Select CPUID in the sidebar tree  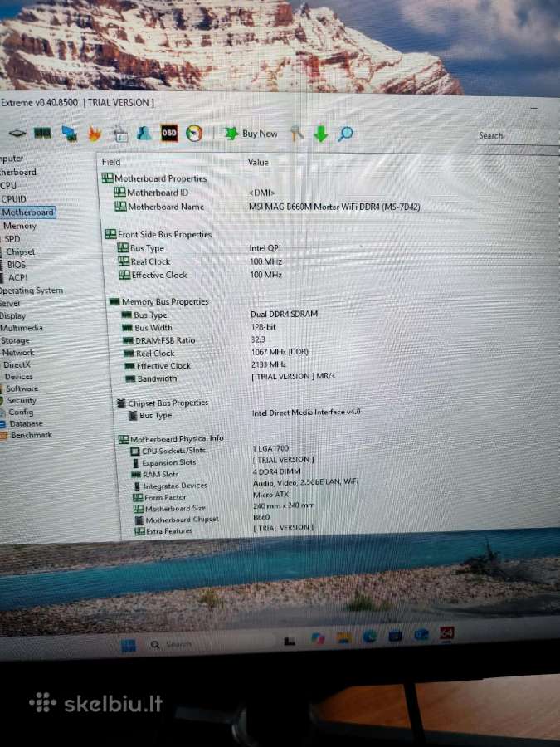coord(13,199)
